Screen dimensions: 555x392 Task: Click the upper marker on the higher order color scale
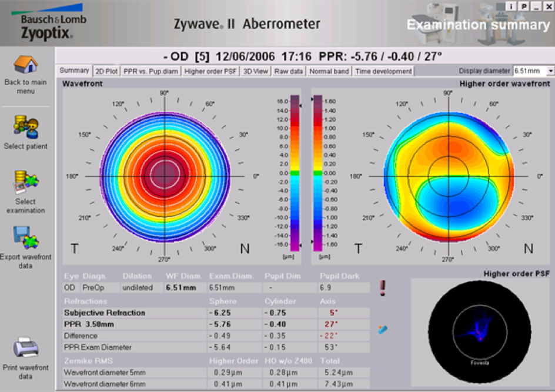[x=312, y=99]
